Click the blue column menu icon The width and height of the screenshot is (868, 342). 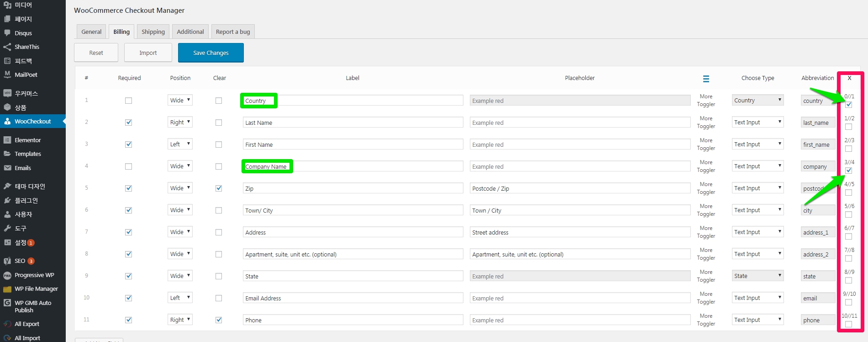[706, 79]
